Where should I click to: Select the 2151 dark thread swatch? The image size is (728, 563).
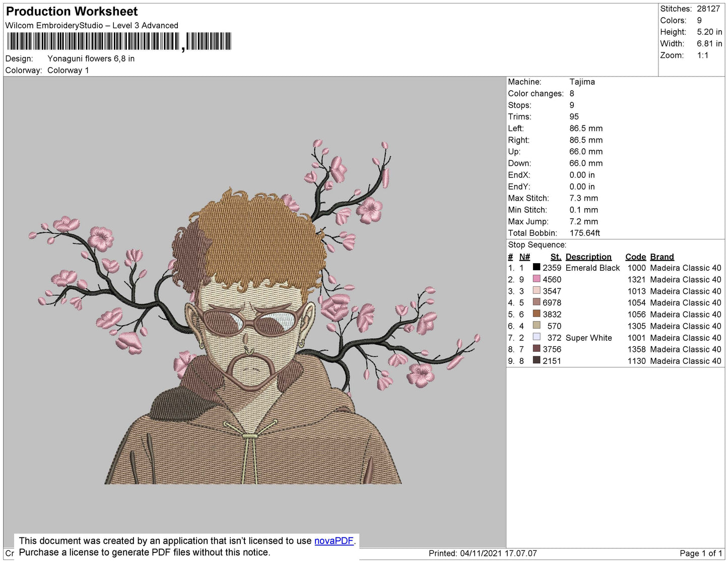point(537,360)
